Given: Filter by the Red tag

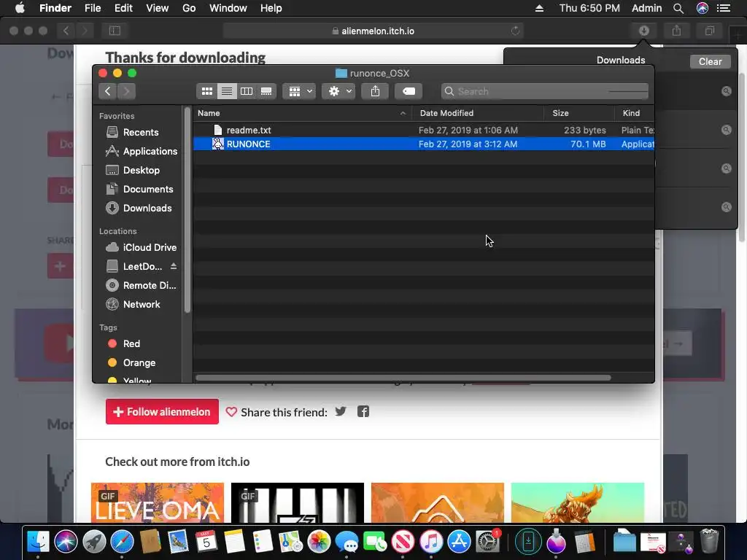Looking at the screenshot, I should point(124,343).
